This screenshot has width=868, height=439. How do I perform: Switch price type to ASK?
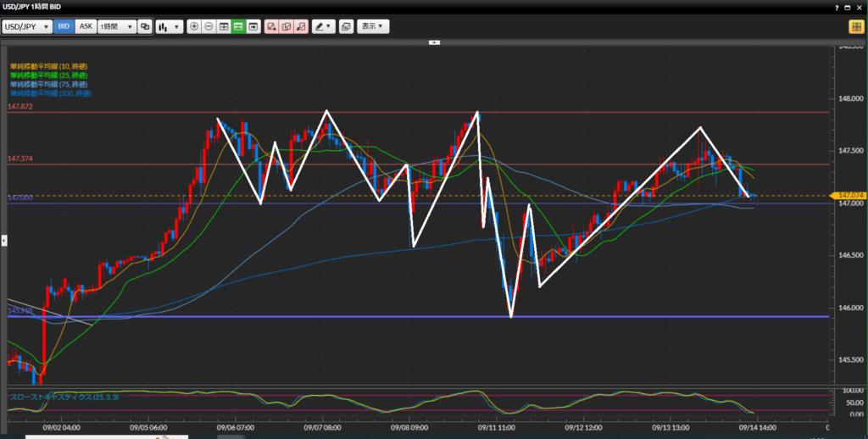pos(86,26)
